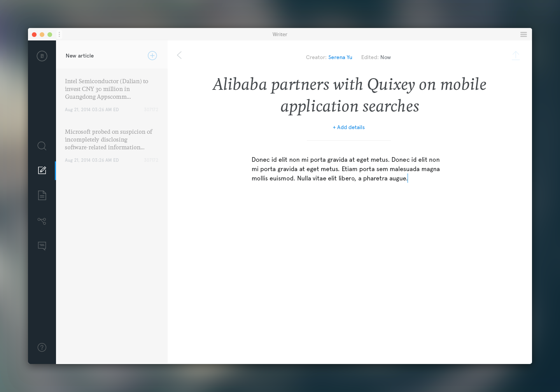This screenshot has height=392, width=560.
Task: Click the vertical dots in title bar
Action: (x=59, y=35)
